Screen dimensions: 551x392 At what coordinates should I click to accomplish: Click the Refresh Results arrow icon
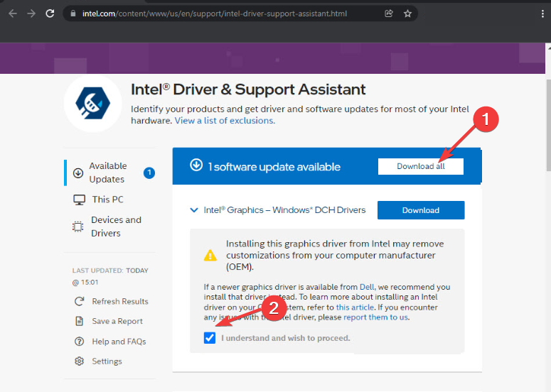point(80,301)
